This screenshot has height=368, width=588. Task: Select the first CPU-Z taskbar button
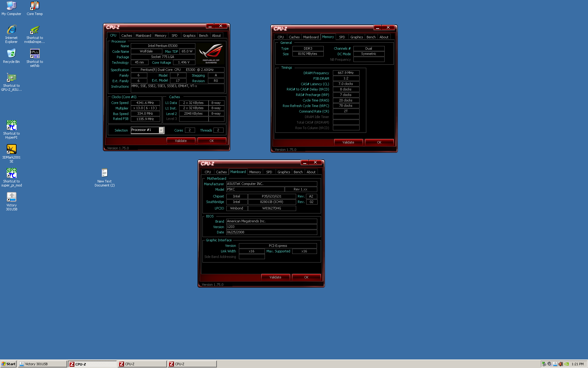coord(92,364)
